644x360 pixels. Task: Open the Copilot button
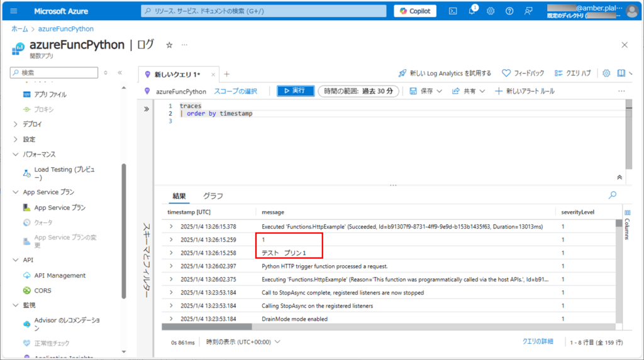[x=414, y=11]
